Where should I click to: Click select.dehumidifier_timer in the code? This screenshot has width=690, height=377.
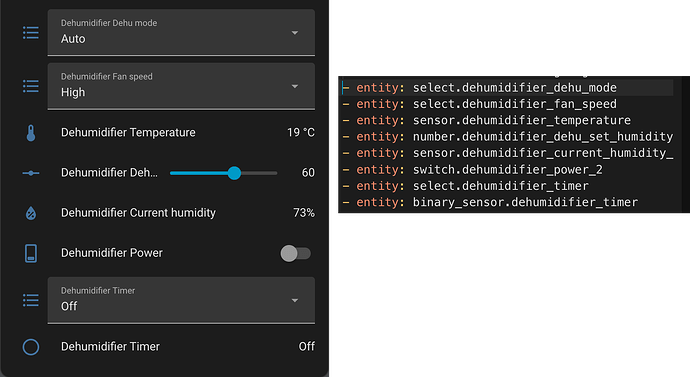[500, 186]
